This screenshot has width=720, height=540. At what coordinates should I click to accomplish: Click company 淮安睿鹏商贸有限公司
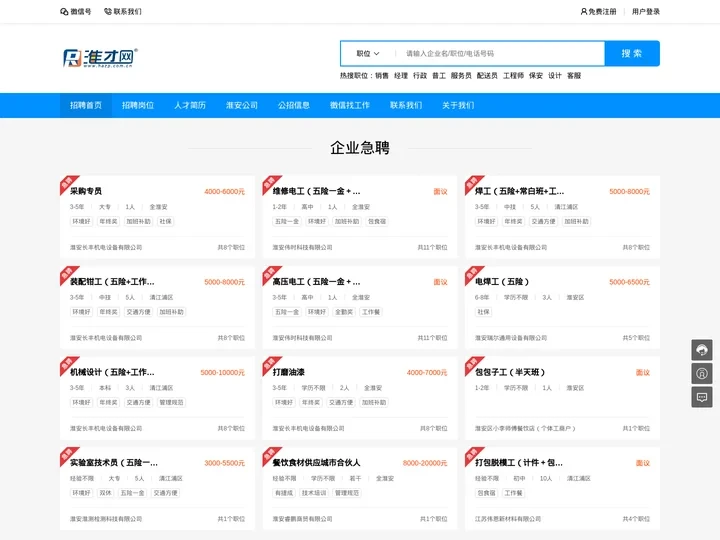coord(302,518)
